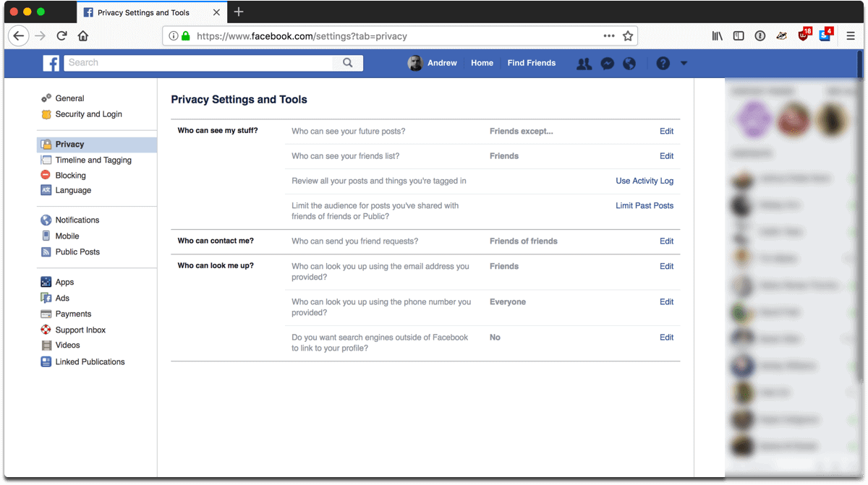This screenshot has height=485, width=868.
Task: Open Blocking settings
Action: 70,176
